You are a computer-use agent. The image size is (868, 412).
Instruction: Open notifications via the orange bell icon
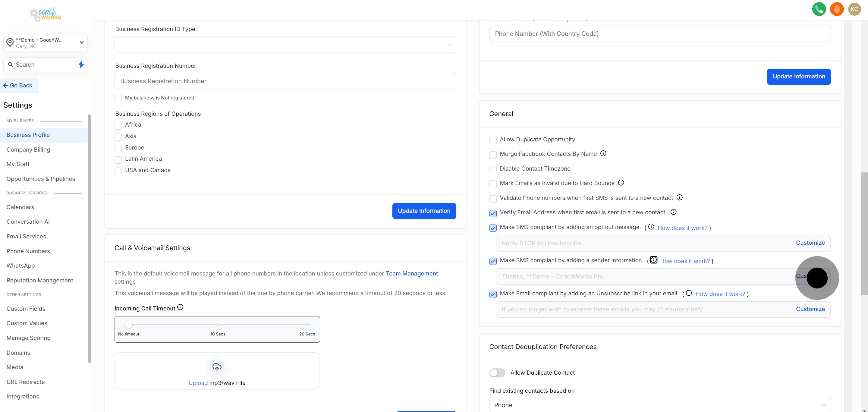[x=837, y=9]
